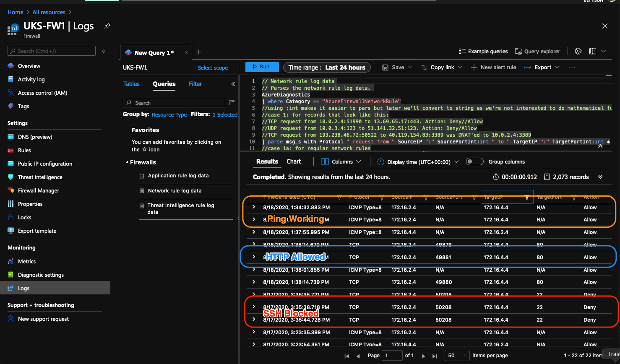The image size is (620, 364).
Task: Filter the Protocol column
Action: click(382, 197)
